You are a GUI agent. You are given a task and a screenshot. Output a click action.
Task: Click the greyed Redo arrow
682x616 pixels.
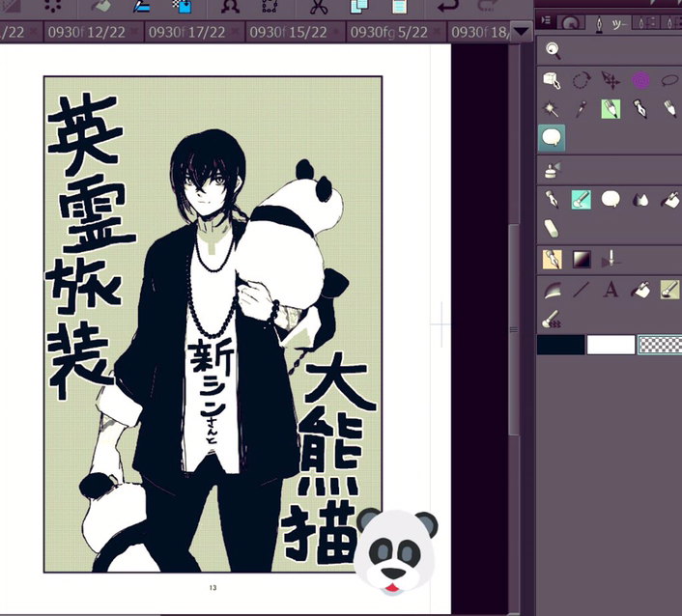[487, 6]
